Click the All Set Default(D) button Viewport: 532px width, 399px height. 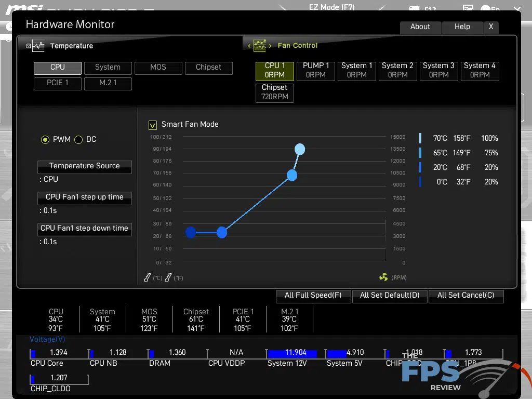[x=390, y=296]
